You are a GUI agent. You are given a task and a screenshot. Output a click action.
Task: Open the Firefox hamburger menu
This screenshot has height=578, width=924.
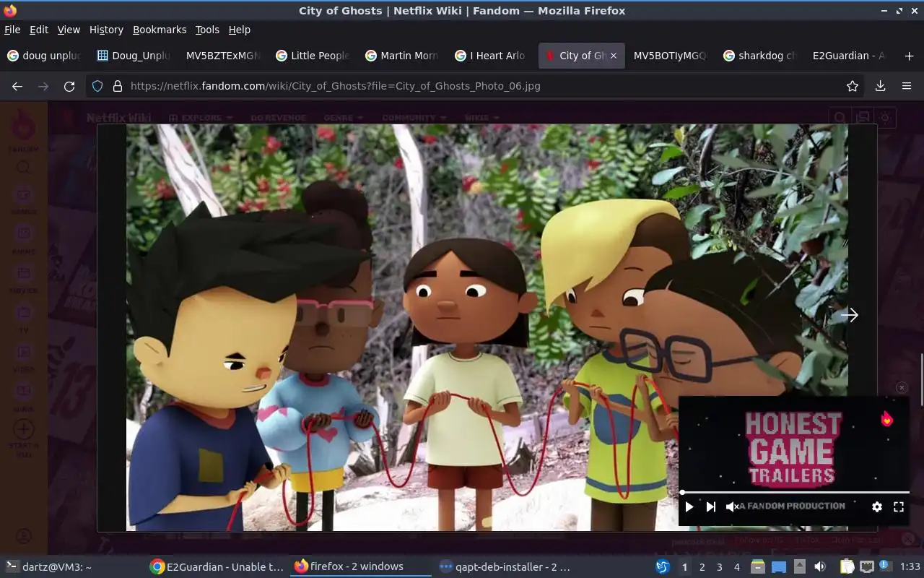907,86
